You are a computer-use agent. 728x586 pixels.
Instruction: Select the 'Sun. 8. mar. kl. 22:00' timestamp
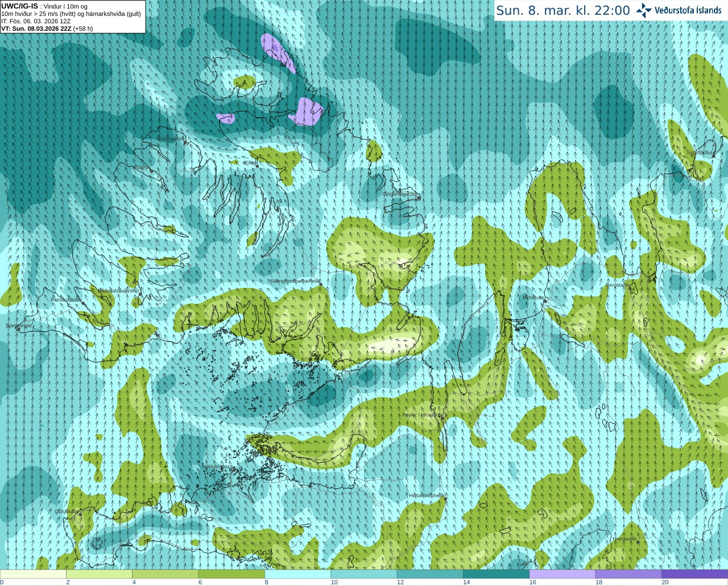click(x=563, y=10)
